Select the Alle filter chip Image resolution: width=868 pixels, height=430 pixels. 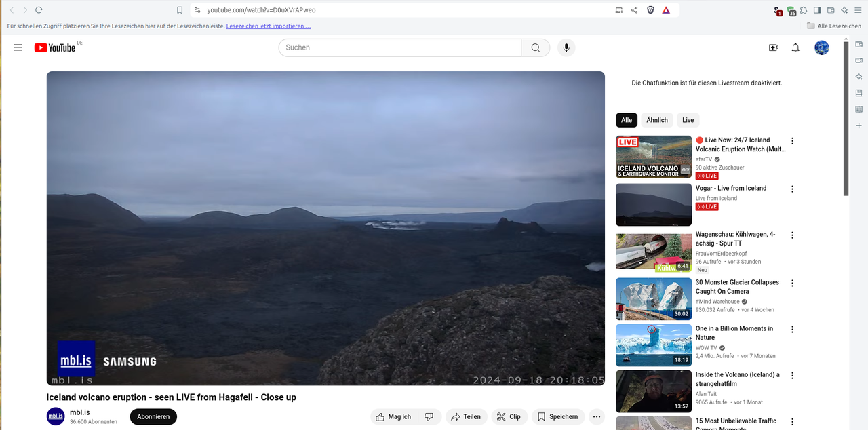click(x=627, y=120)
